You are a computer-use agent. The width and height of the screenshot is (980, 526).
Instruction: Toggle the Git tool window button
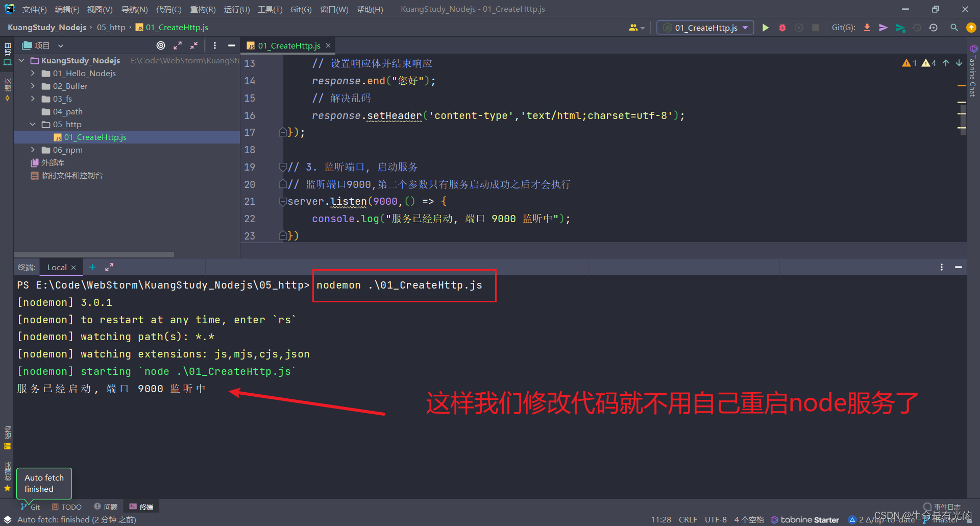[x=31, y=507]
